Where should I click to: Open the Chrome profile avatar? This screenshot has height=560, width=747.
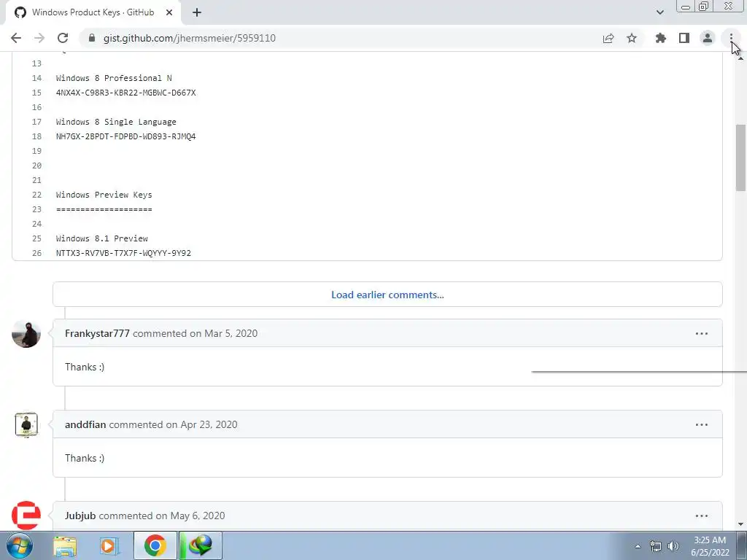pyautogui.click(x=708, y=38)
